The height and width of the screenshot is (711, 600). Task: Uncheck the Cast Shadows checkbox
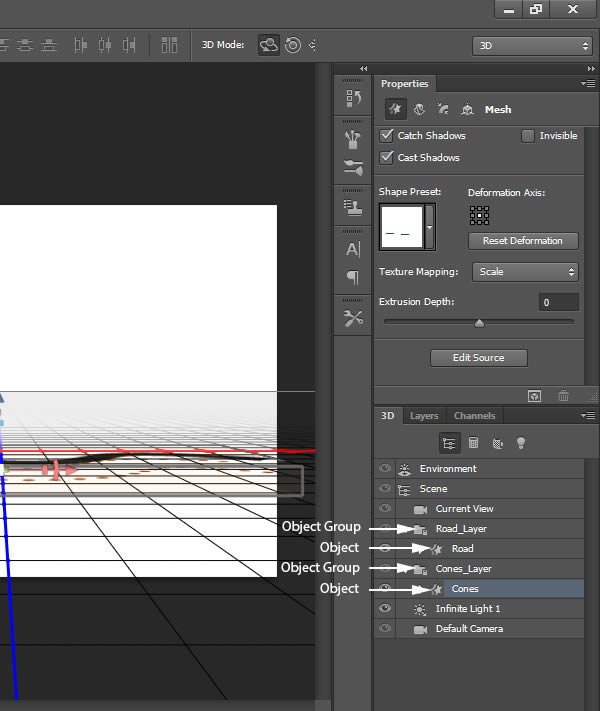pos(386,157)
